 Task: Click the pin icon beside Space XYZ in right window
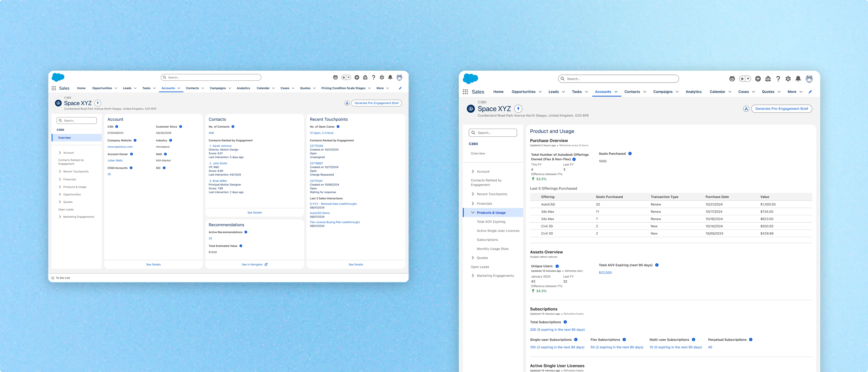pos(518,109)
